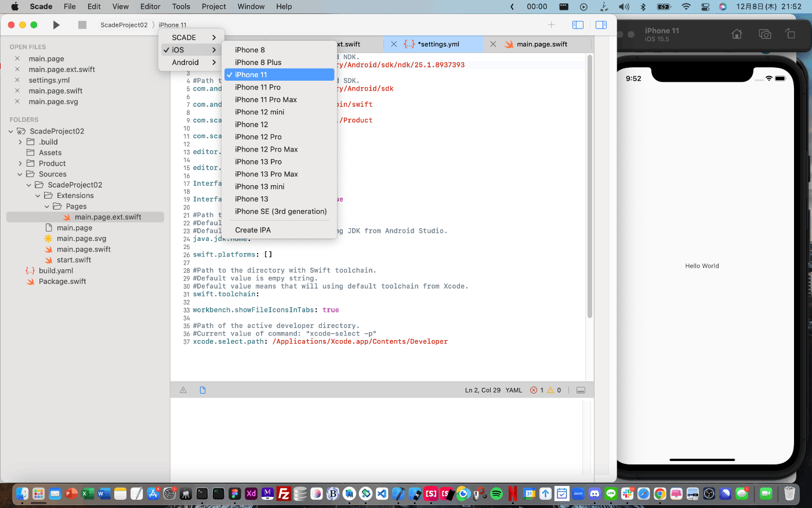Open Spotify from the Dock
This screenshot has height=508, width=812.
[x=496, y=493]
